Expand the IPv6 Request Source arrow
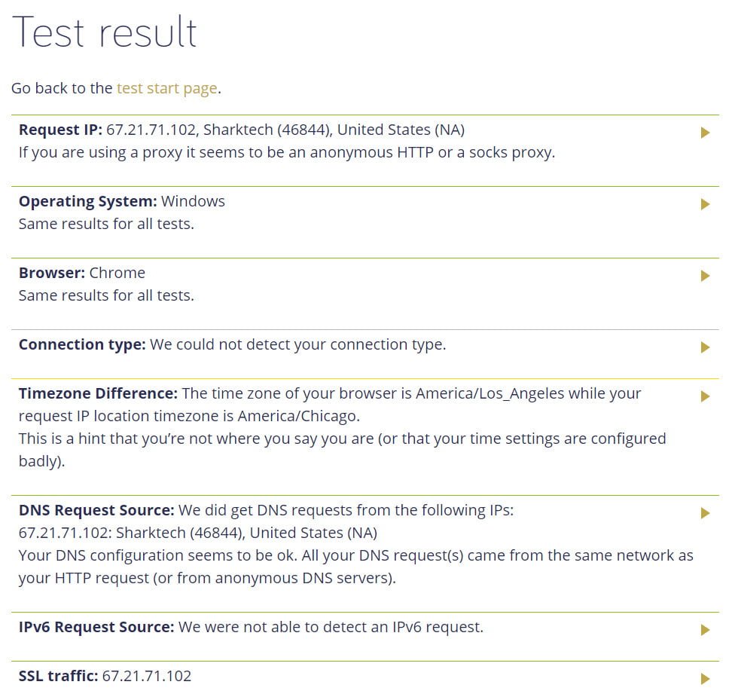Image resolution: width=729 pixels, height=700 pixels. 705,630
